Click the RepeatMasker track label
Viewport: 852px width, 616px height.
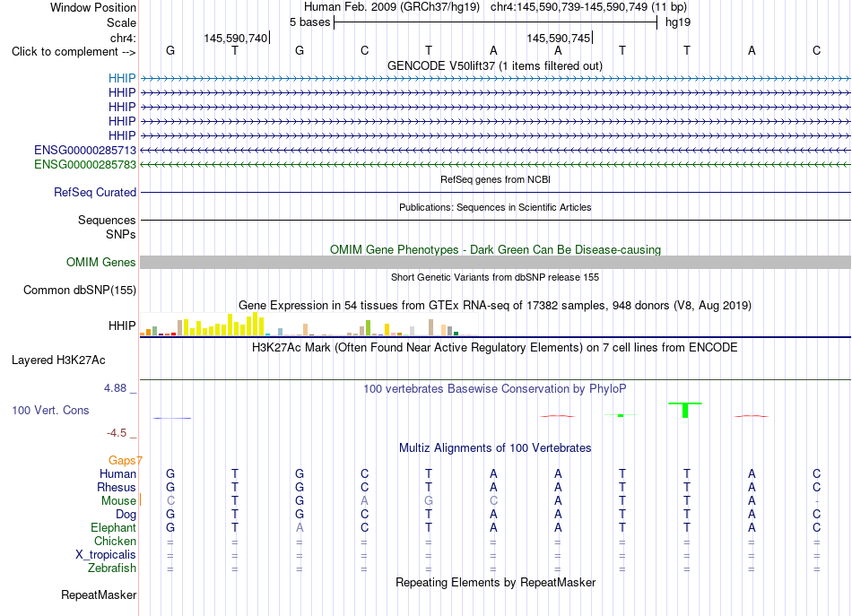99,594
